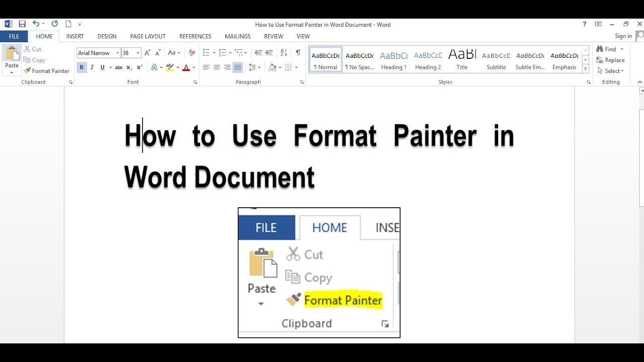
Task: Apply Center alignment to the paragraph
Action: [x=217, y=67]
